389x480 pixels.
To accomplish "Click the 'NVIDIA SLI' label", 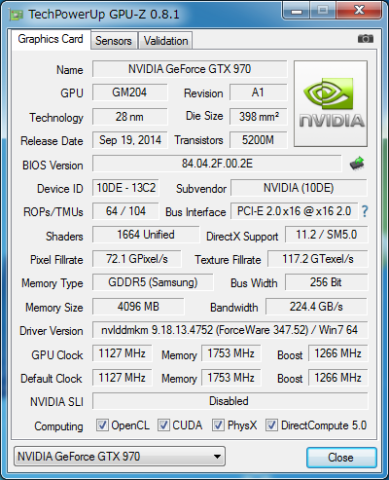I will click(x=57, y=402).
